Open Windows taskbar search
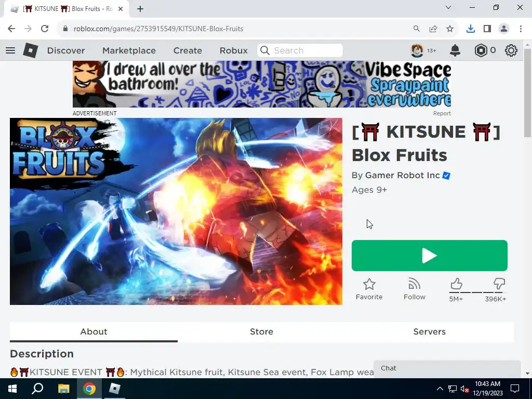 [37, 389]
